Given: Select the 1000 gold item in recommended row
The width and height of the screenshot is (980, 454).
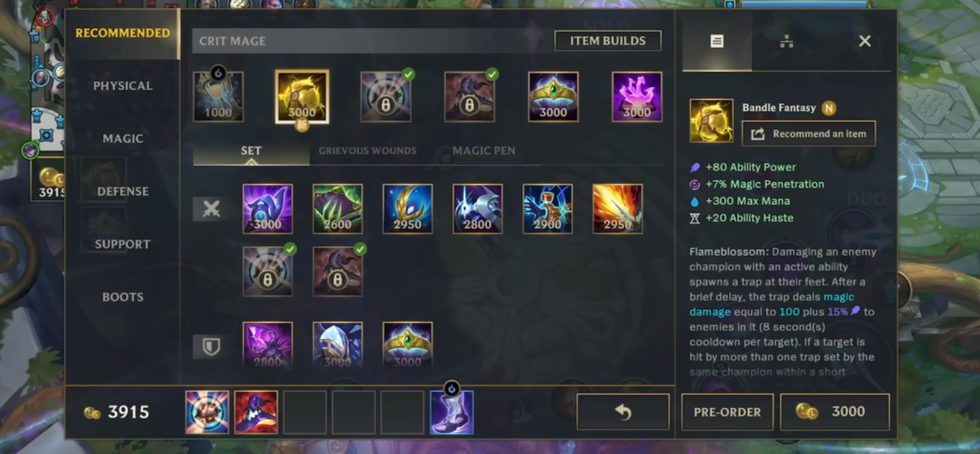Looking at the screenshot, I should point(218,97).
